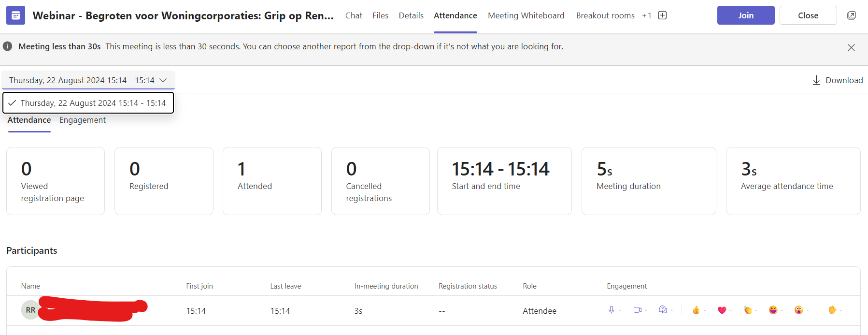
Task: Click the Role column header
Action: (529, 286)
